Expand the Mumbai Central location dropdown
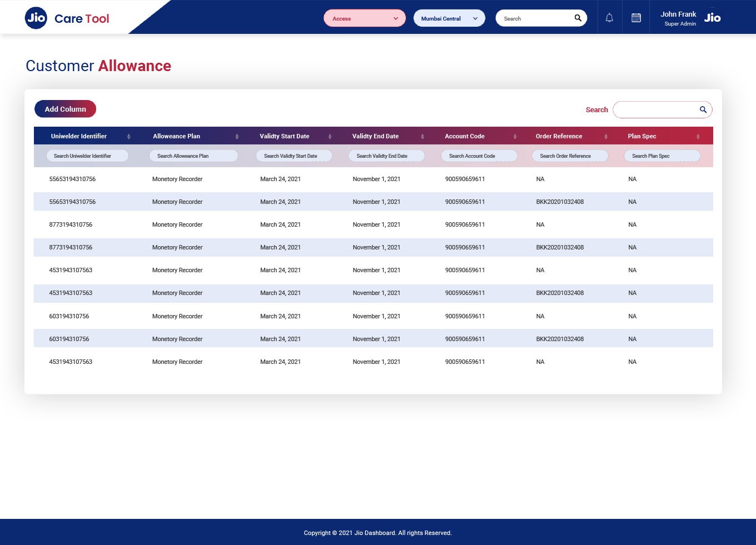Viewport: 756px width, 545px height. point(449,18)
